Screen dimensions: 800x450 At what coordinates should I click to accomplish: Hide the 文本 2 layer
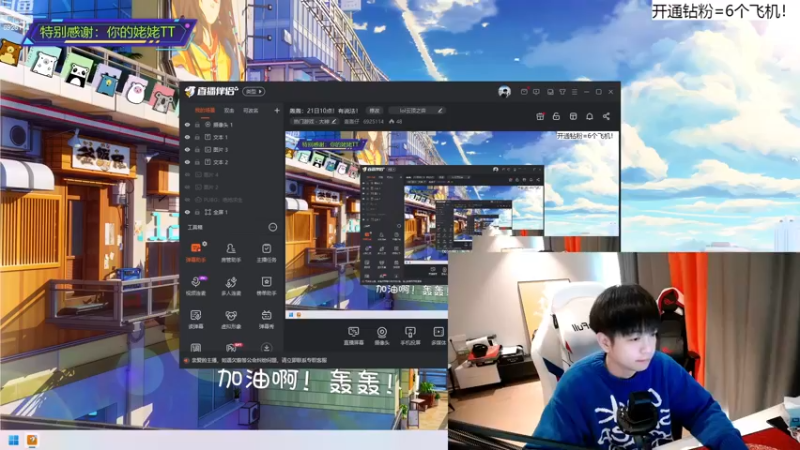tap(187, 162)
